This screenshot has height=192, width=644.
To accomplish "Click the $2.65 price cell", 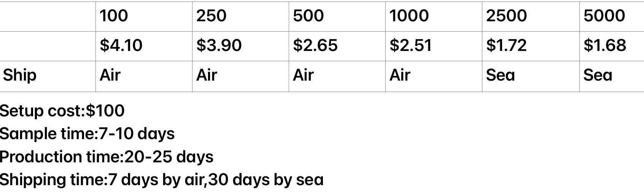I will point(337,46).
